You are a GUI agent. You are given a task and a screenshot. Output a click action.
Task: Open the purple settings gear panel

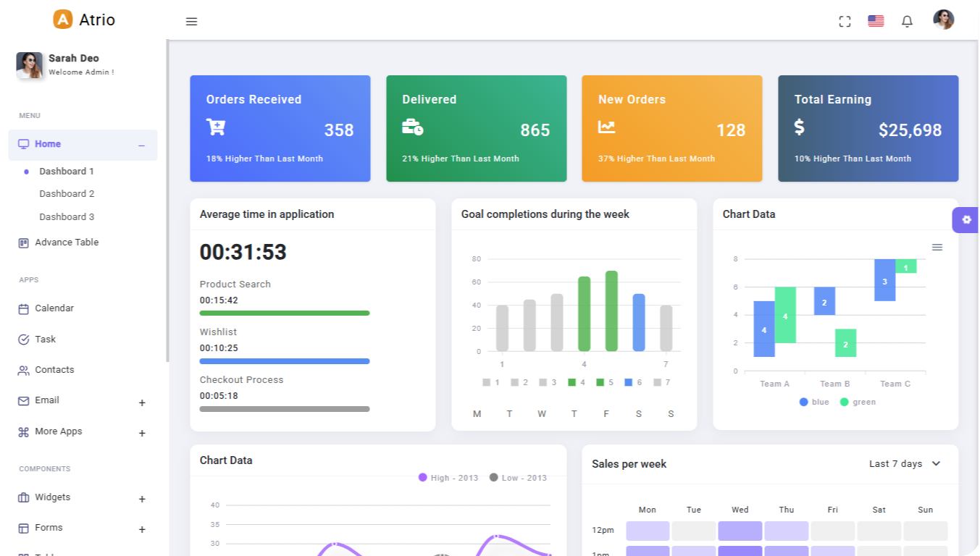click(x=966, y=220)
